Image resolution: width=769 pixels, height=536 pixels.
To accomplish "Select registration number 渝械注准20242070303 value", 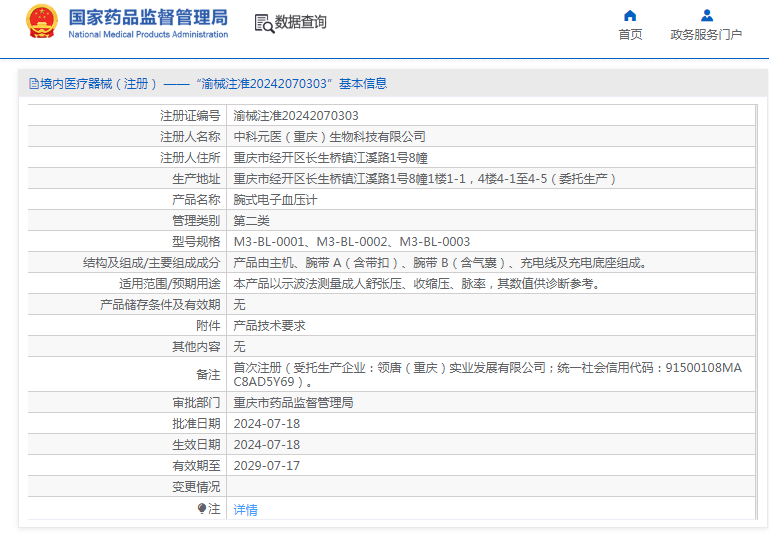I will (296, 116).
